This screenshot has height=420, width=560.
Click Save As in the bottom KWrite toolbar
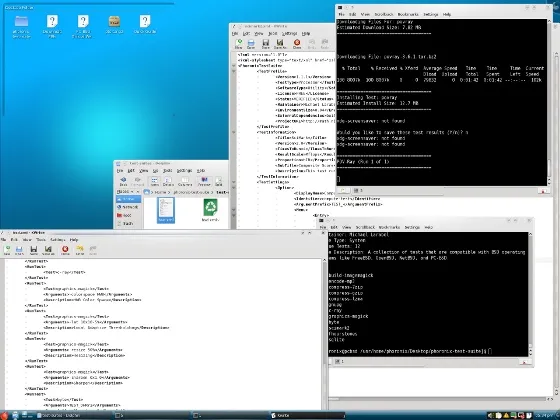coord(48,250)
